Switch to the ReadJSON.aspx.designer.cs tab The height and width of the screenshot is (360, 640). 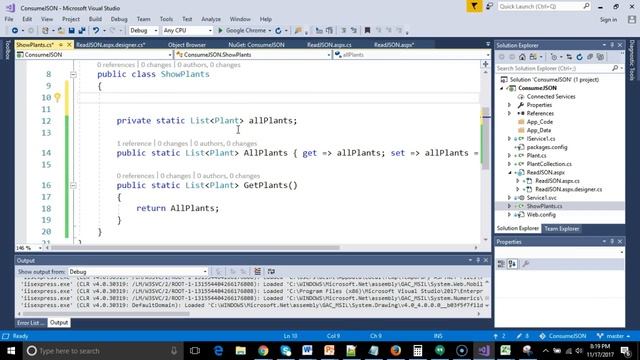point(111,45)
